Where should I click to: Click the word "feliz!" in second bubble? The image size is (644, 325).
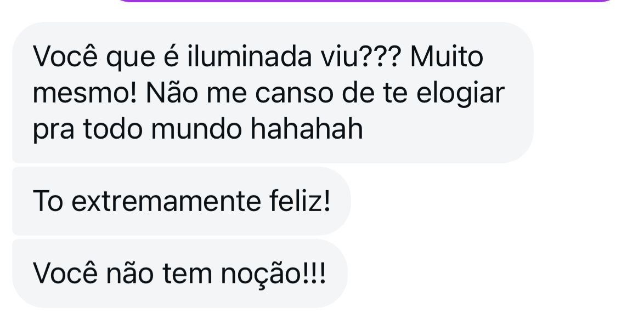[300, 200]
